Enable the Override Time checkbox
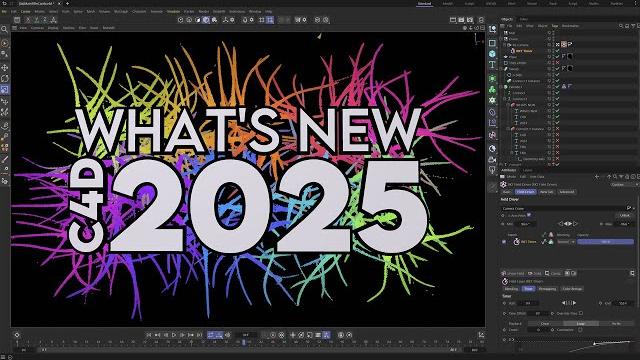This screenshot has width=640, height=360. click(x=581, y=313)
